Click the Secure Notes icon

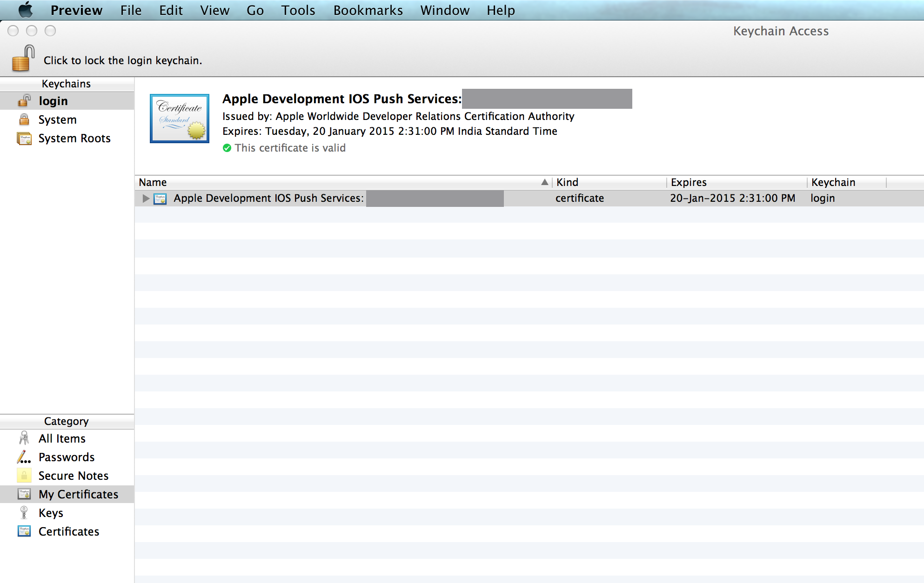click(24, 475)
